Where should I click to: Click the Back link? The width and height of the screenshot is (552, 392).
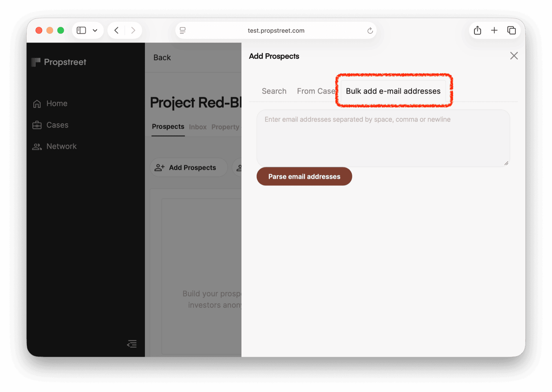(x=162, y=58)
